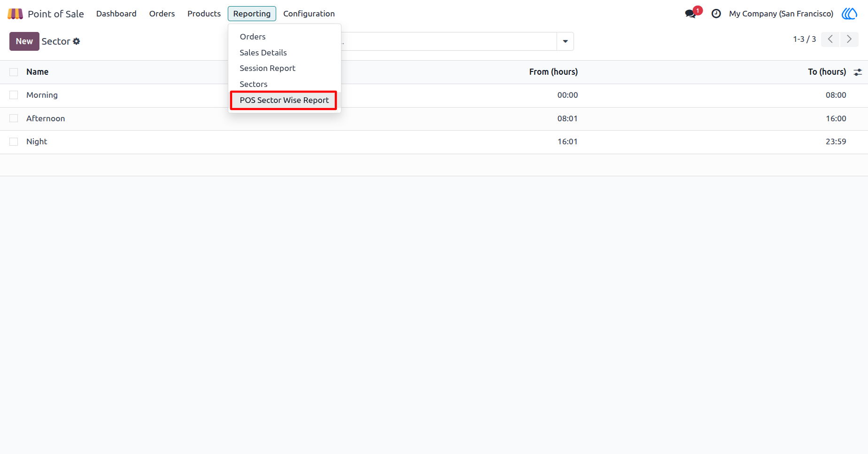The height and width of the screenshot is (454, 868).
Task: Click the 16:00 To value for Afternoon
Action: tap(836, 118)
